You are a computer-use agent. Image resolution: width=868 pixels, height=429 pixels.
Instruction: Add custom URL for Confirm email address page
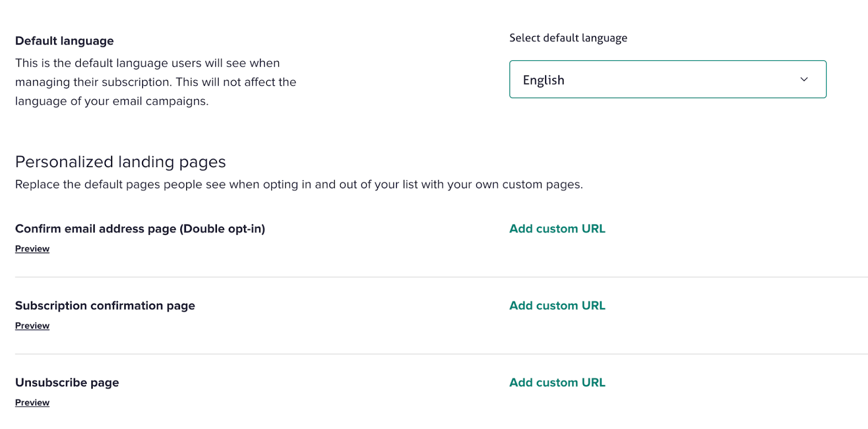tap(557, 229)
